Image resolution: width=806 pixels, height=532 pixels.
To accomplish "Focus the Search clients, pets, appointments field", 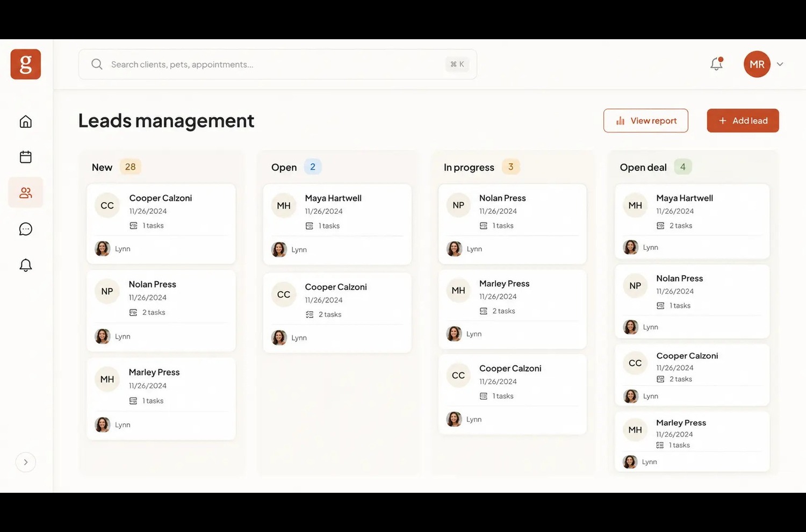I will (278, 64).
